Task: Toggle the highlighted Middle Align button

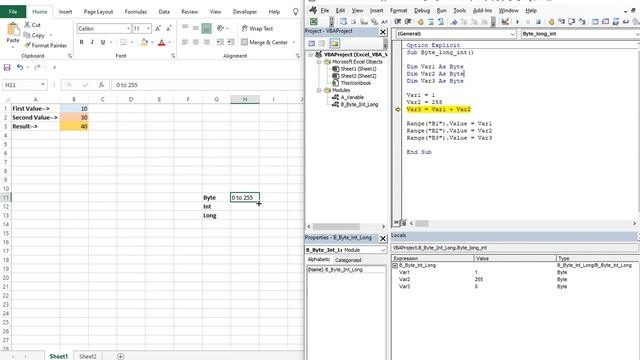Action: coord(207,28)
